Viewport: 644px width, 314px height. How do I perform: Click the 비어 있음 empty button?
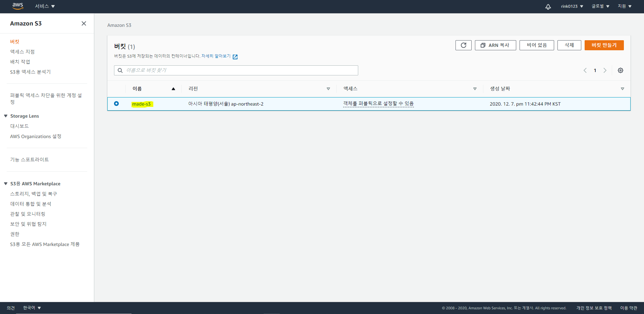click(537, 45)
